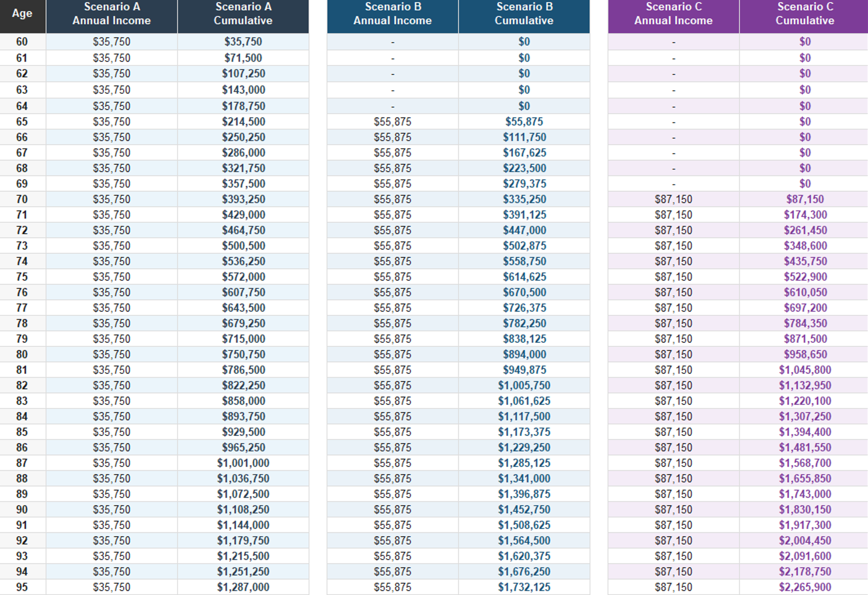Screen dimensions: 868x595
Task: Click the Age column header
Action: [x=22, y=14]
